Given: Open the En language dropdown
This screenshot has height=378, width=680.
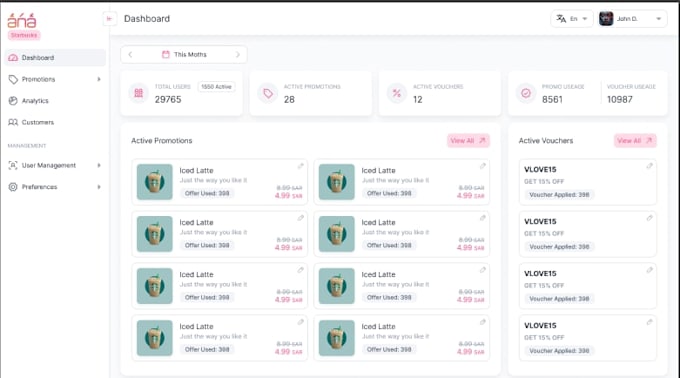Looking at the screenshot, I should pos(572,19).
